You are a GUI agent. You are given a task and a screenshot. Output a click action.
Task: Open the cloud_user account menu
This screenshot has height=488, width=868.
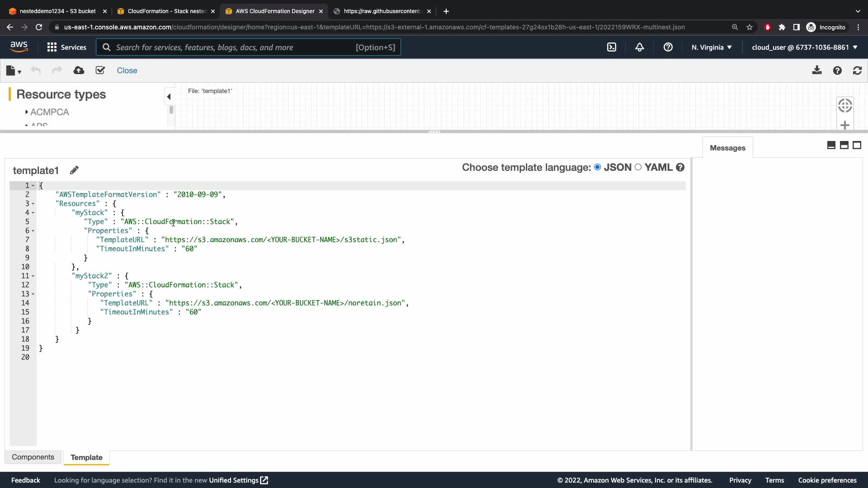coord(804,47)
